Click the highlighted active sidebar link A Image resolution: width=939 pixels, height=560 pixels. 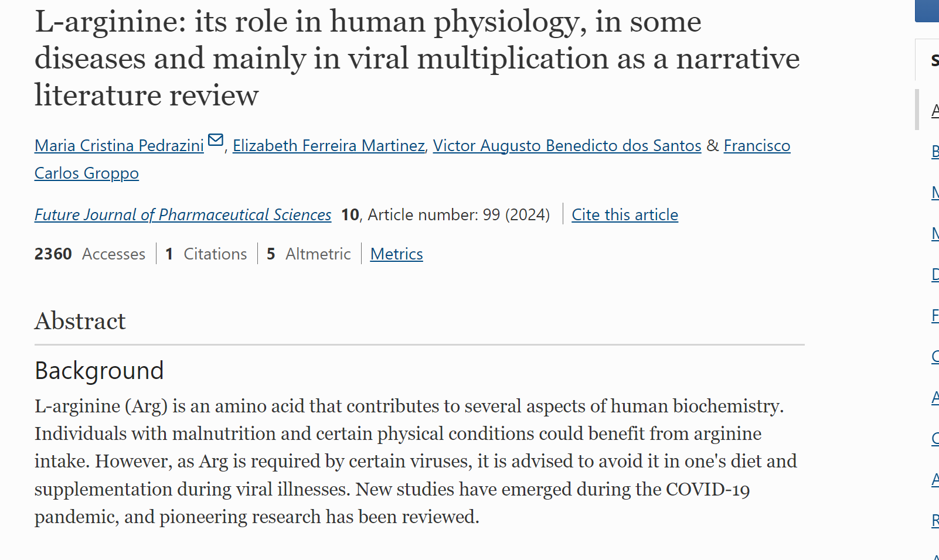[935, 111]
